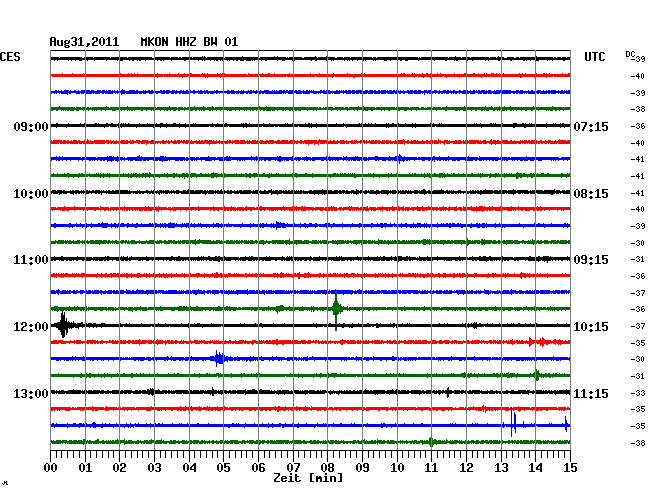This screenshot has height=494, width=650.
Task: Click the red event burst near minute 14
Action: point(541,342)
